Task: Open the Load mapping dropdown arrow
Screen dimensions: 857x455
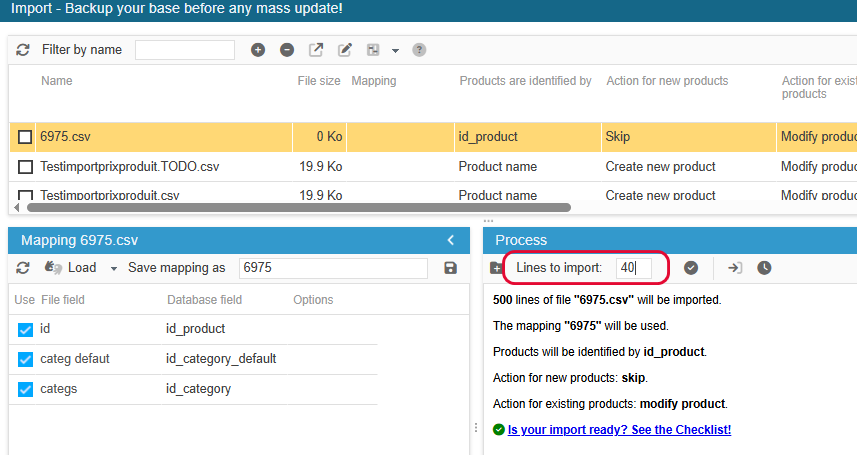Action: click(114, 269)
